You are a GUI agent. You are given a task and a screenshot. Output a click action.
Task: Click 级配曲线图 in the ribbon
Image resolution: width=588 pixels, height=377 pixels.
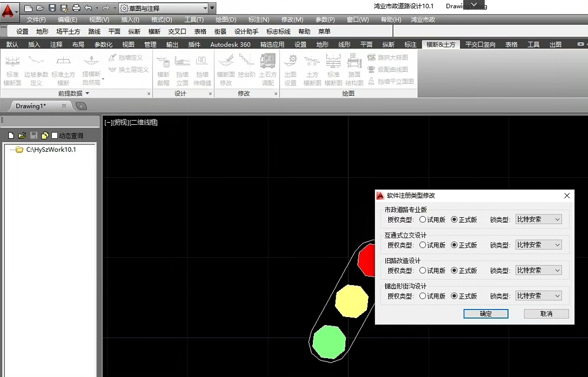[387, 69]
